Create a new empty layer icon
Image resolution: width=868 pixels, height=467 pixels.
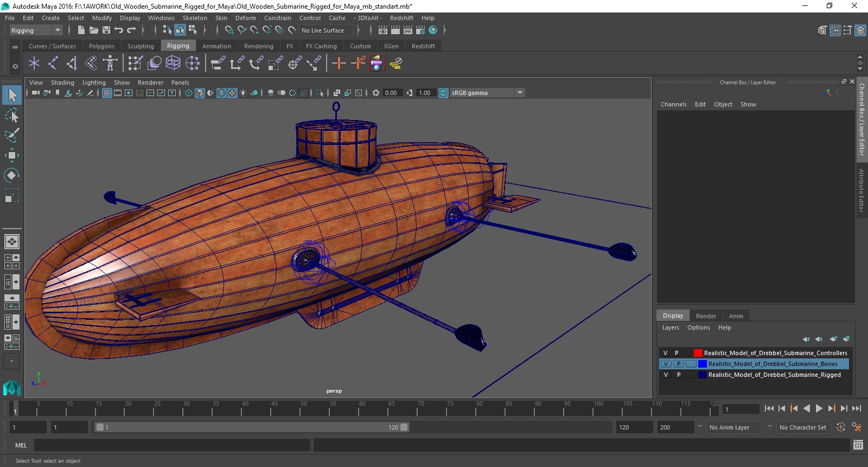coord(833,339)
